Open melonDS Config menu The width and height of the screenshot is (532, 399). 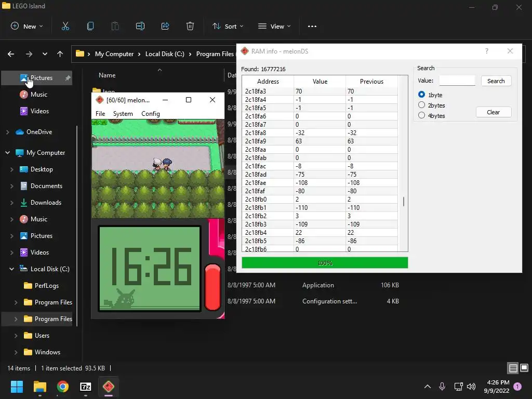(x=150, y=114)
